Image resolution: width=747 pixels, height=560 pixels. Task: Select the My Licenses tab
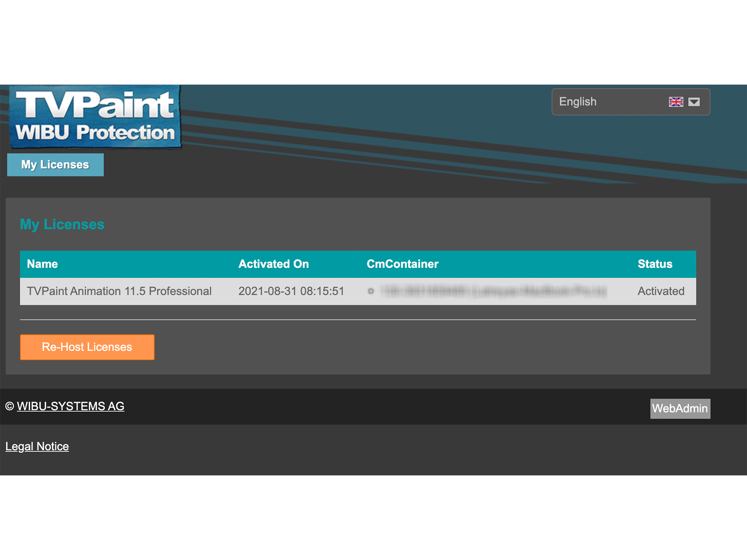[x=55, y=165]
